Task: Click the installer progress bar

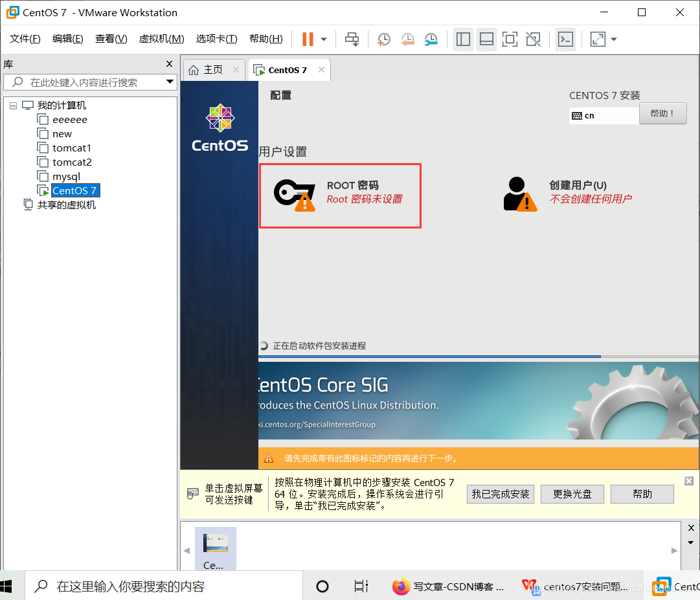Action: [478, 357]
